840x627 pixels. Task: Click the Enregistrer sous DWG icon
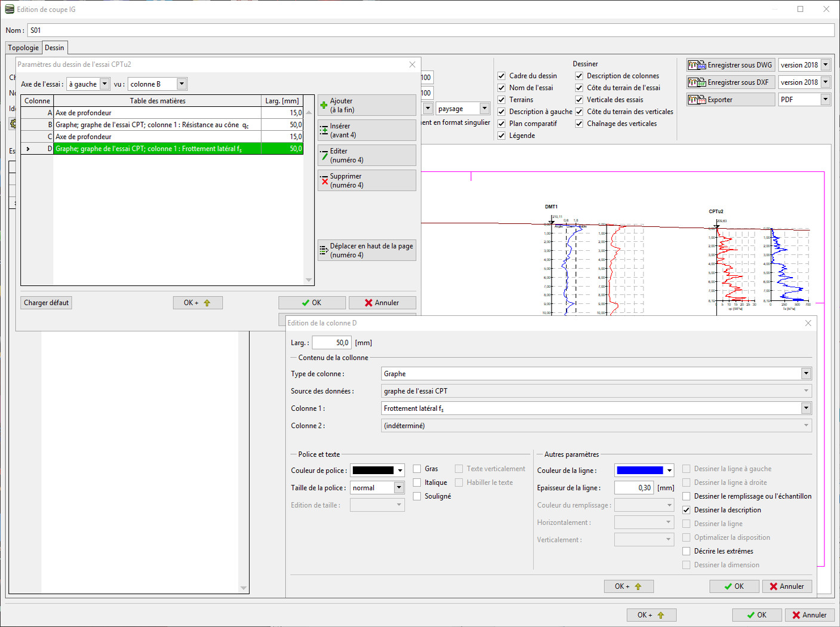click(x=697, y=65)
